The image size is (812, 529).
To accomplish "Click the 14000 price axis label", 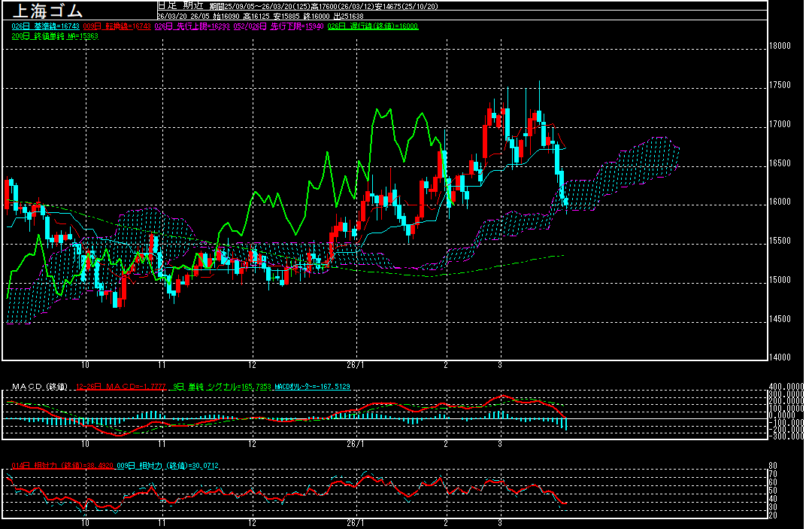I will pyautogui.click(x=780, y=357).
